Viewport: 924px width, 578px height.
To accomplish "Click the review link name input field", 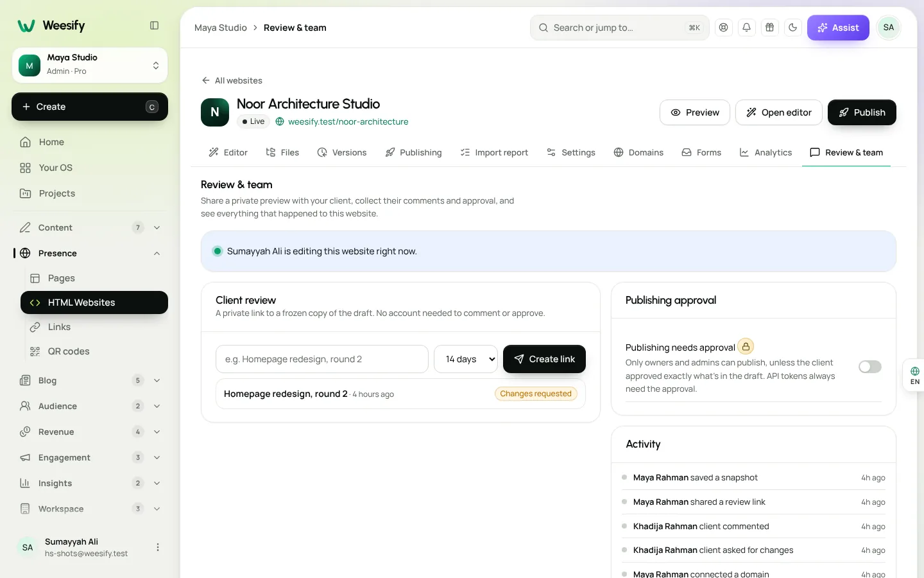I will pos(322,359).
